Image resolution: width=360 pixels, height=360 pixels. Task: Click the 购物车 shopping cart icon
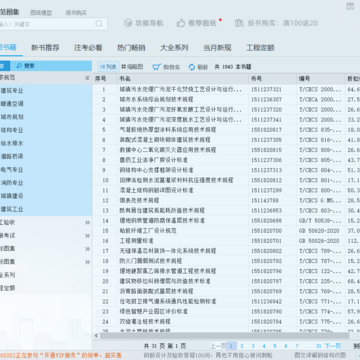point(157,67)
